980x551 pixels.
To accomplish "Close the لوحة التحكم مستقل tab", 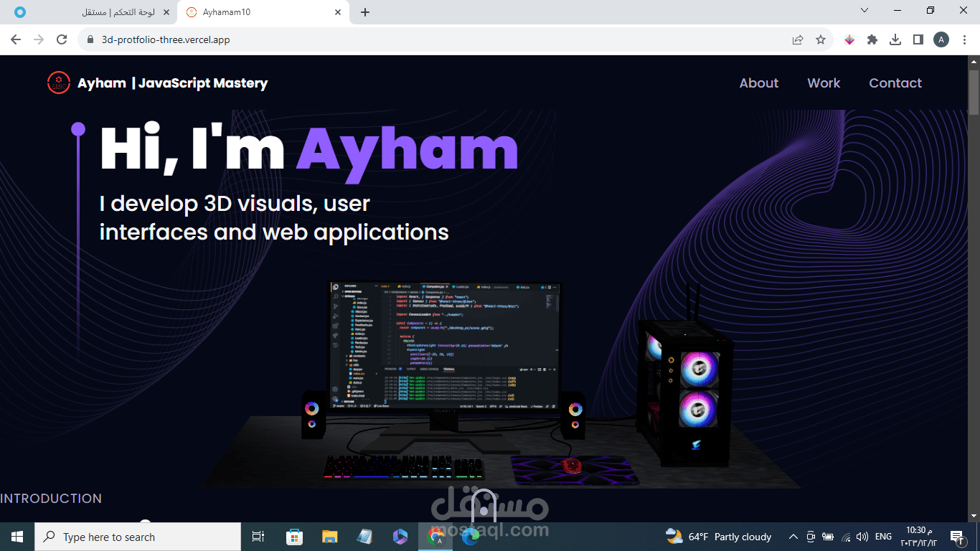I will (166, 12).
